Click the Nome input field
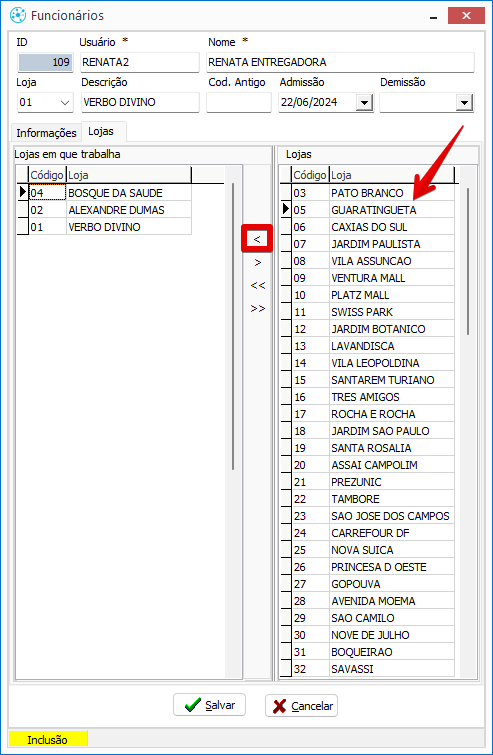This screenshot has height=755, width=493. (x=340, y=62)
